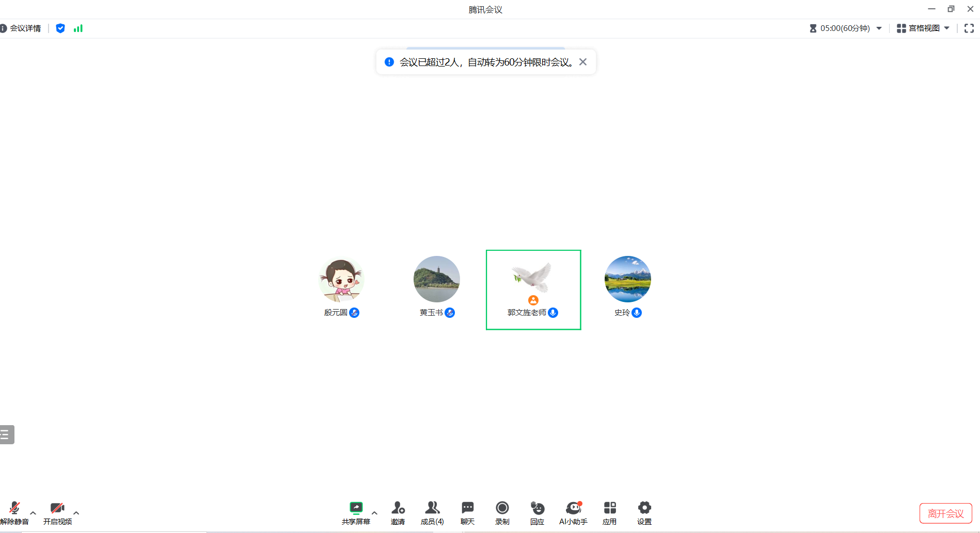Select participant 史玲's avatar
Viewport: 980px width, 533px height.
[627, 279]
